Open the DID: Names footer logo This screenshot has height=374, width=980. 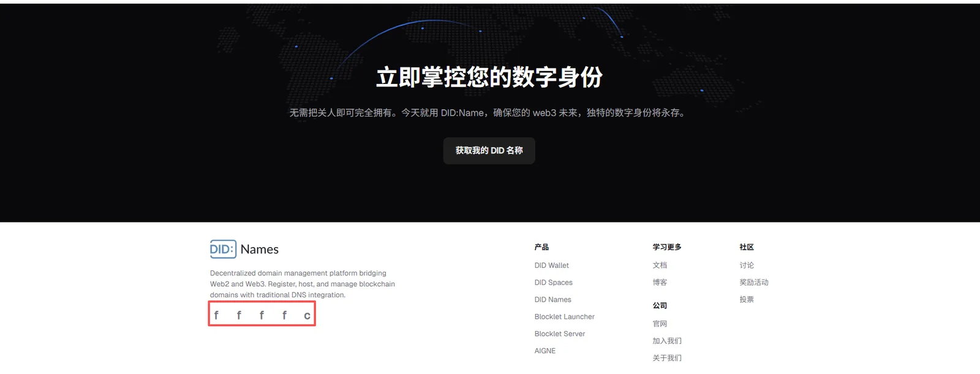point(244,249)
